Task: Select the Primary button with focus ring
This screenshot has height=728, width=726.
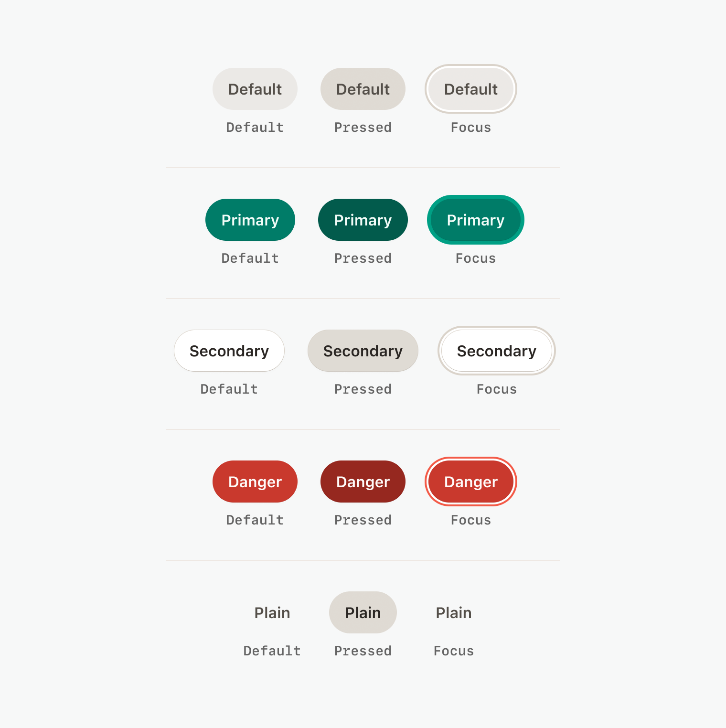Action: pos(475,220)
